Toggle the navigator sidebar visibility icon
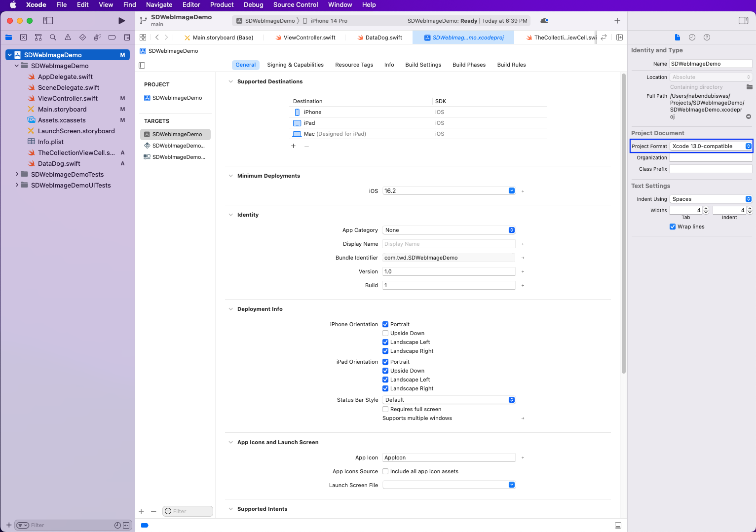Image resolution: width=756 pixels, height=532 pixels. point(48,21)
